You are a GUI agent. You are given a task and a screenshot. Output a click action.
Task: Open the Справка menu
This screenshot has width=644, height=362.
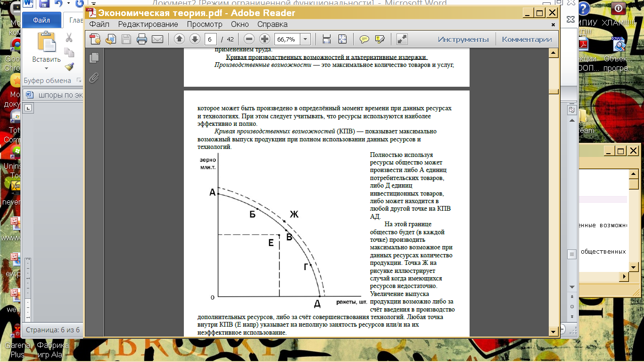pyautogui.click(x=272, y=25)
